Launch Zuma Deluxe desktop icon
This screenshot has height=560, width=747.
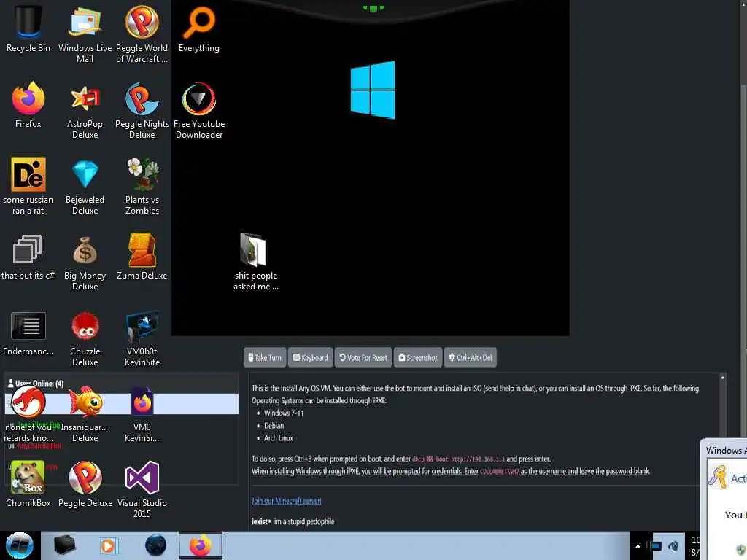[x=142, y=256]
